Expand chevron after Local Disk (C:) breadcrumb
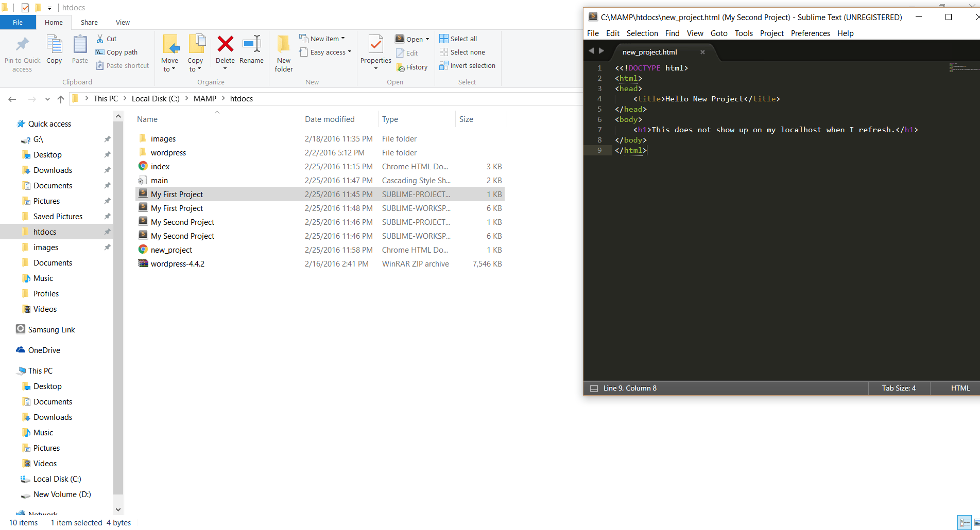Viewport: 980px width, 530px height. (x=186, y=98)
